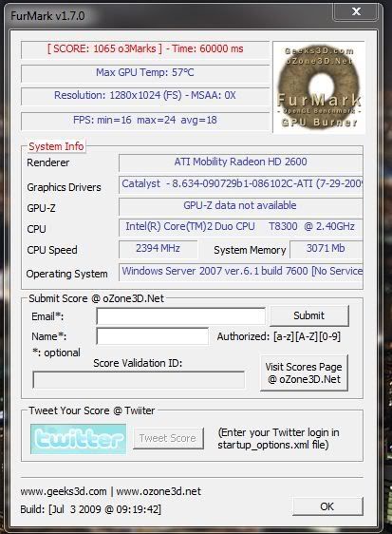Click the Graphics Drivers label
The image size is (392, 534).
pos(64,187)
